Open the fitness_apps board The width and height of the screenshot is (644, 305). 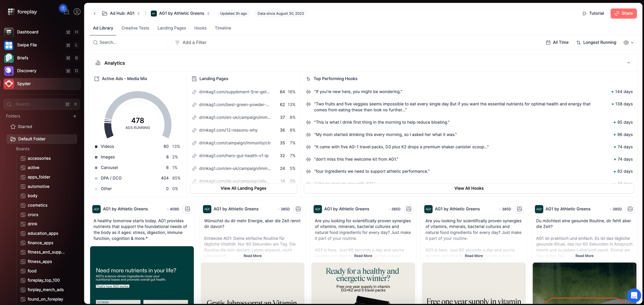pyautogui.click(x=40, y=262)
